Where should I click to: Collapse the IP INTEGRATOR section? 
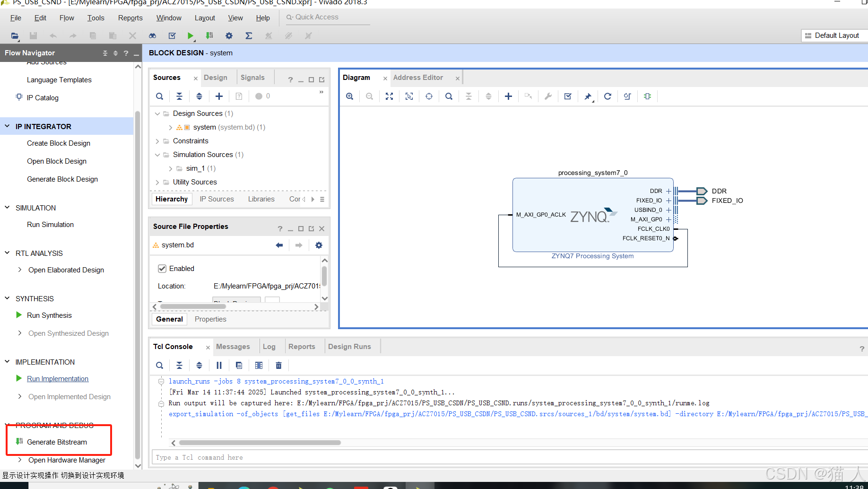pos(7,126)
